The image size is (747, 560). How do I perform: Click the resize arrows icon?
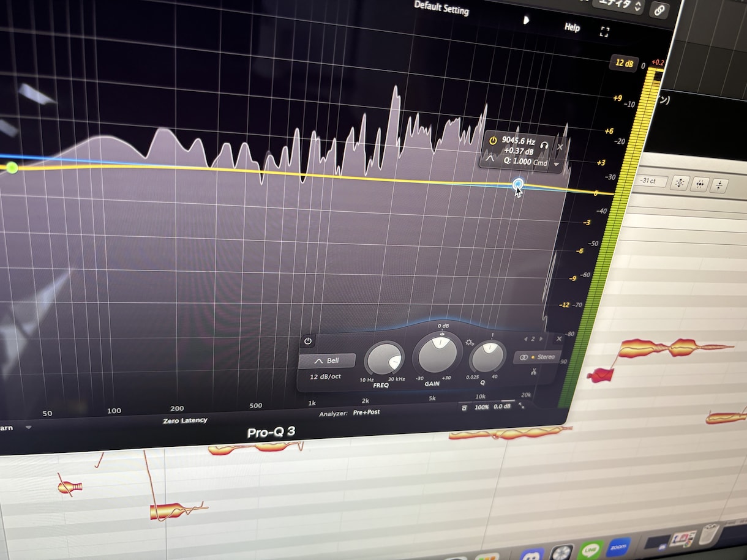(x=522, y=405)
